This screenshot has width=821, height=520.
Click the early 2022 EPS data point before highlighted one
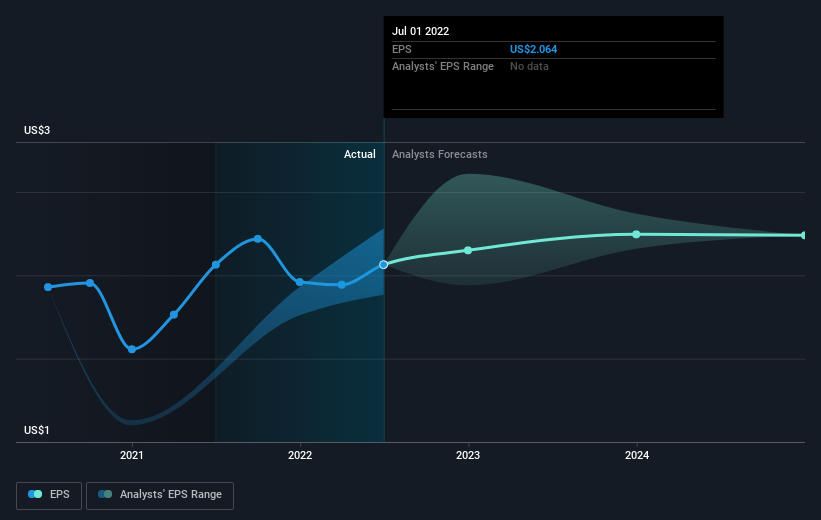pos(341,285)
